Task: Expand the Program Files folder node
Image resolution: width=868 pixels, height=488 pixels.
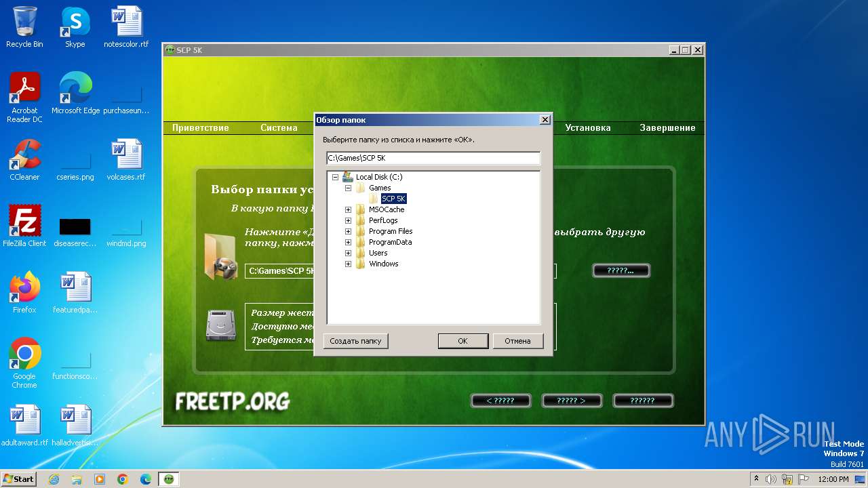Action: click(348, 231)
